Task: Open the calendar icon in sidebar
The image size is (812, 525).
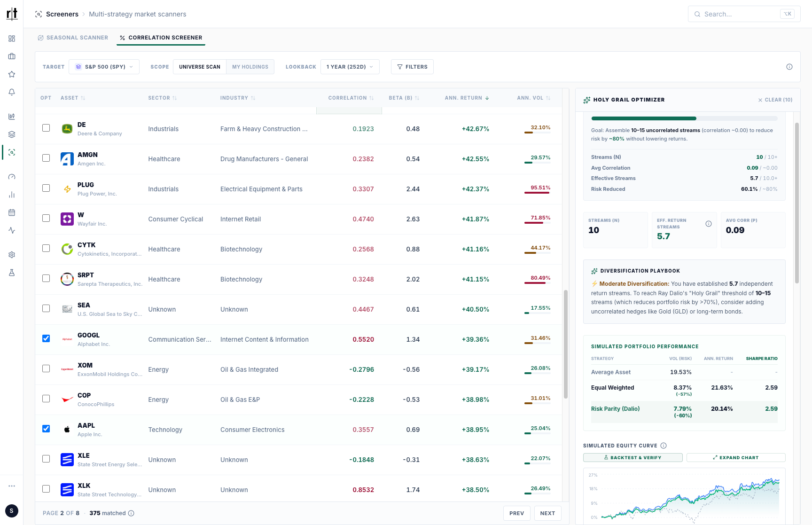Action: click(x=12, y=212)
